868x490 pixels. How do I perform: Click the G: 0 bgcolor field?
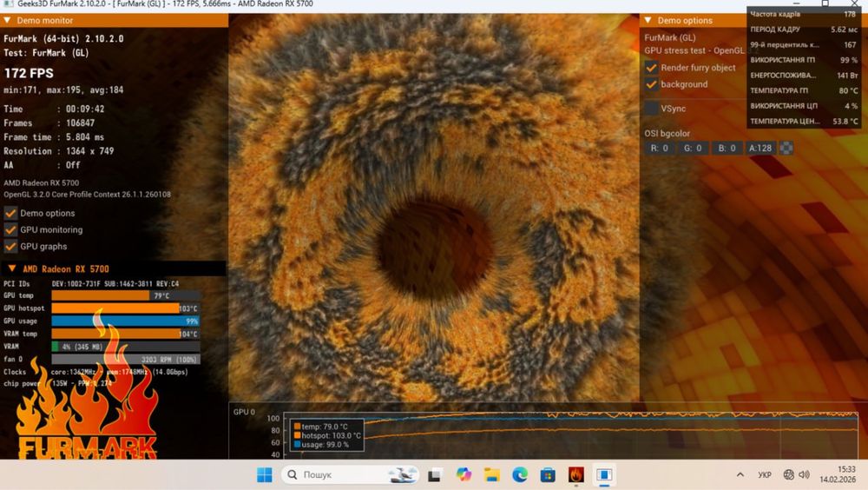coord(693,148)
